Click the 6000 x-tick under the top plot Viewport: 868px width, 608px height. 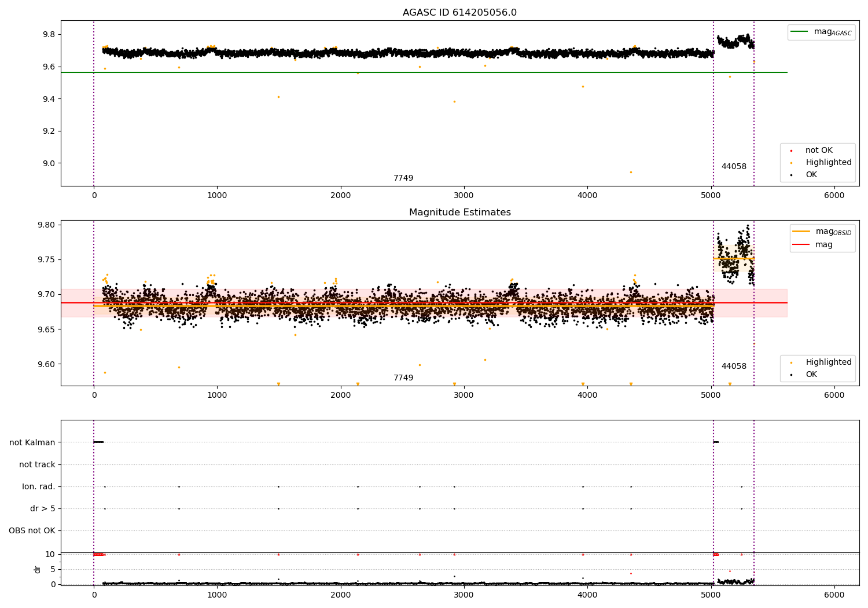tap(834, 196)
